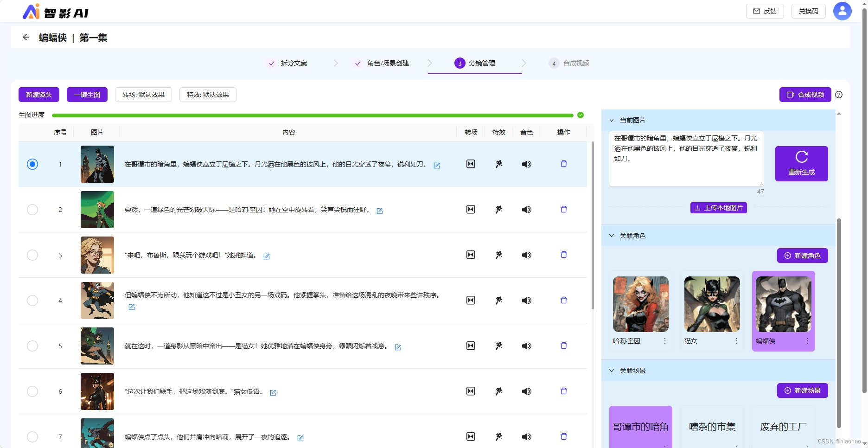Screen dimensions: 868x448
Task: Open the effects wand for row 1
Action: coord(498,164)
